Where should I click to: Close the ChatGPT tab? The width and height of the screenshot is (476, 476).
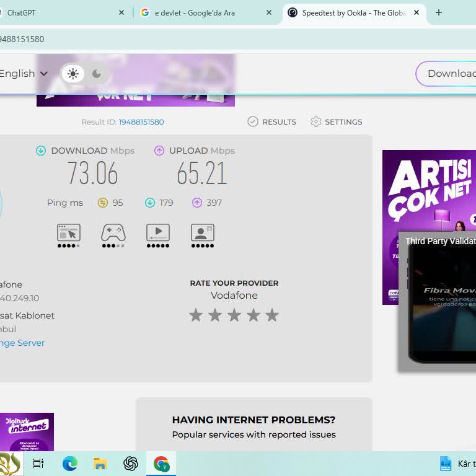tap(121, 13)
